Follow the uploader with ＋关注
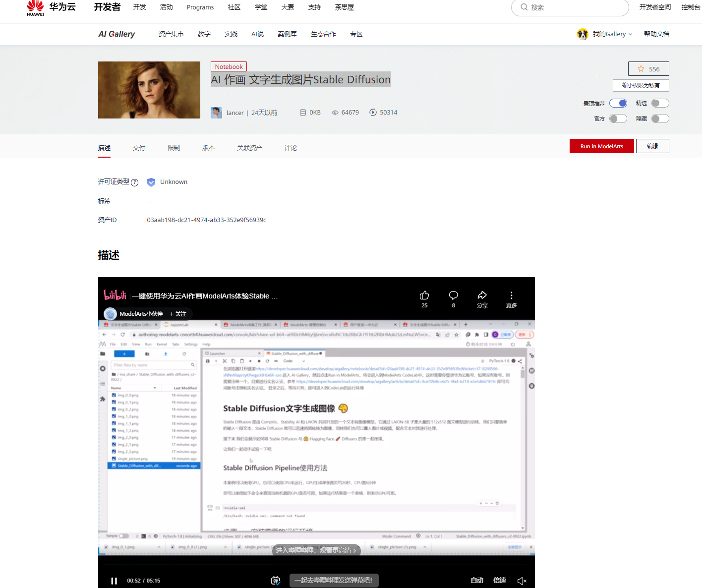The height and width of the screenshot is (588, 702). [178, 314]
